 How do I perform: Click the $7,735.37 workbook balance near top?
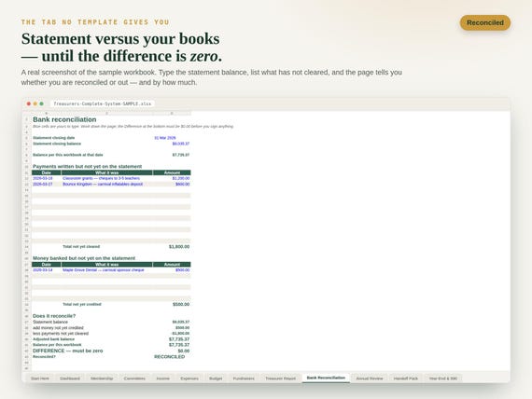click(x=181, y=155)
